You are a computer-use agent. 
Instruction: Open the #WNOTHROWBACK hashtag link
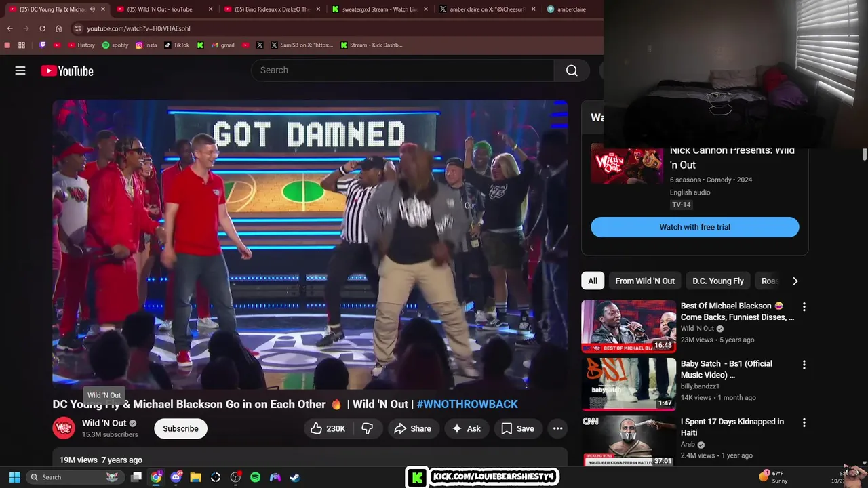tap(467, 404)
